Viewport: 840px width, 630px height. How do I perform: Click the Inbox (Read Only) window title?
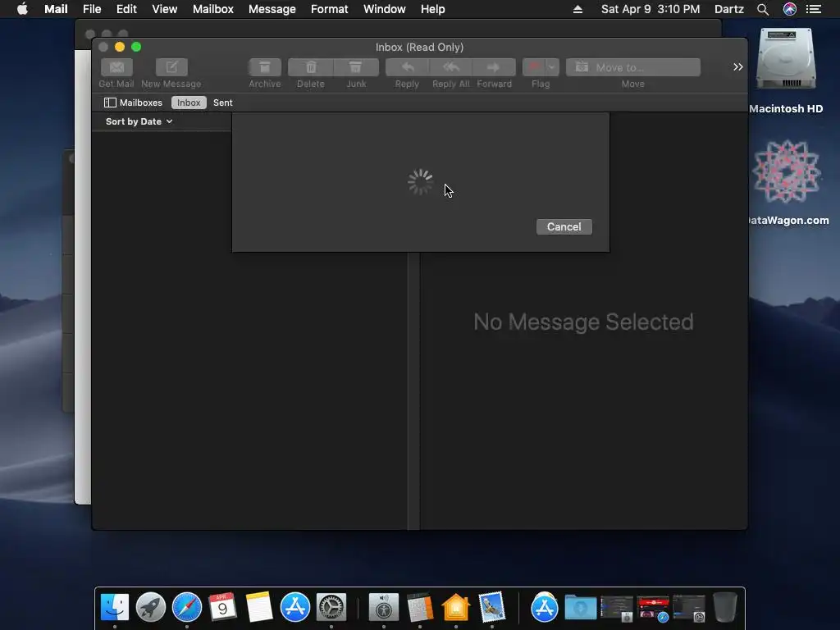pyautogui.click(x=419, y=47)
